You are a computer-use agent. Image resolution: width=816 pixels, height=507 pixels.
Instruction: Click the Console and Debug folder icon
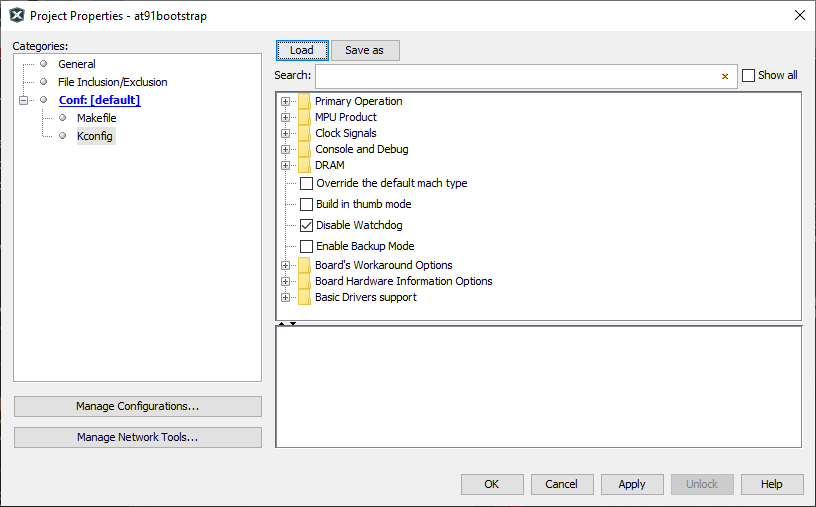(304, 149)
